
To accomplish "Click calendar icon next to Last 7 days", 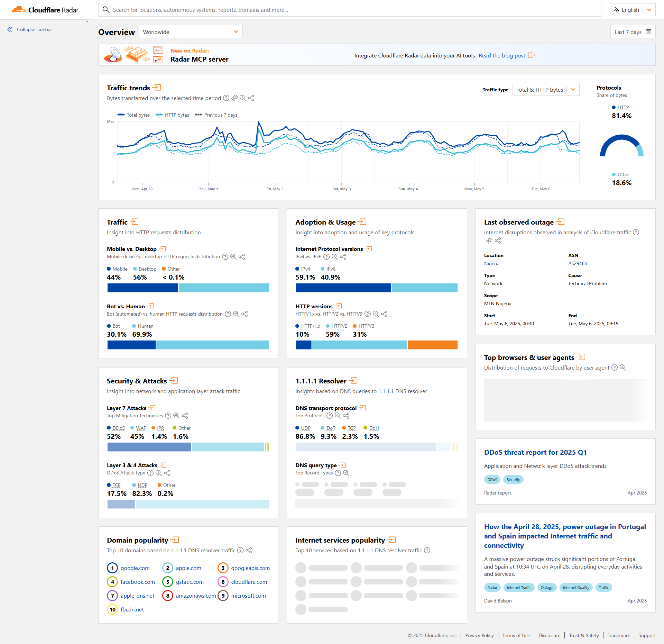I will point(648,32).
